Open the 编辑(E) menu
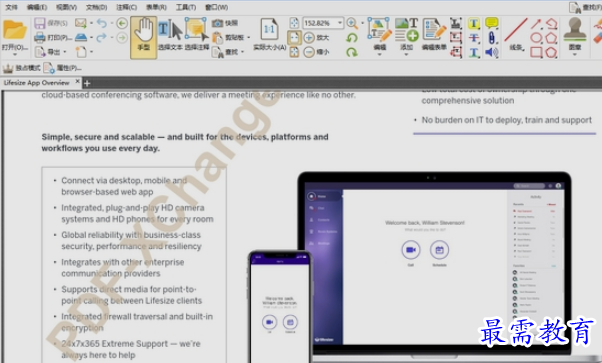The width and height of the screenshot is (602, 363). point(36,7)
